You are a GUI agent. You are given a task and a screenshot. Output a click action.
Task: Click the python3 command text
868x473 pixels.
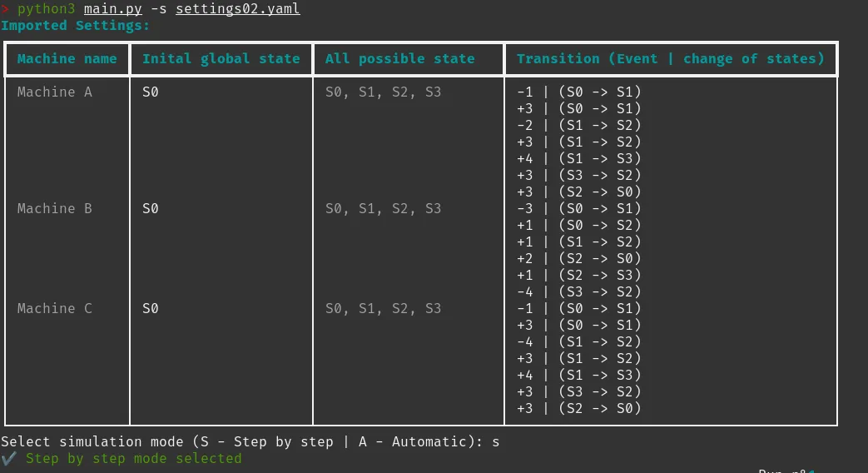tap(46, 9)
